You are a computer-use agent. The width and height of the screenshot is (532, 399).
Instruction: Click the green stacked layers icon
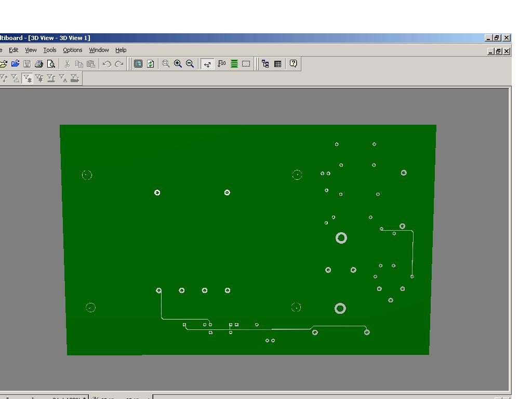pyautogui.click(x=234, y=64)
